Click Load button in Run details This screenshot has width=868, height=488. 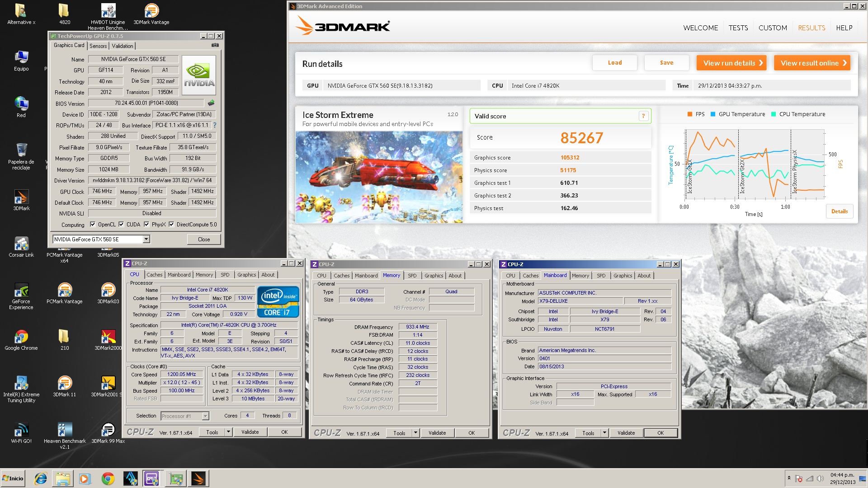(x=615, y=63)
